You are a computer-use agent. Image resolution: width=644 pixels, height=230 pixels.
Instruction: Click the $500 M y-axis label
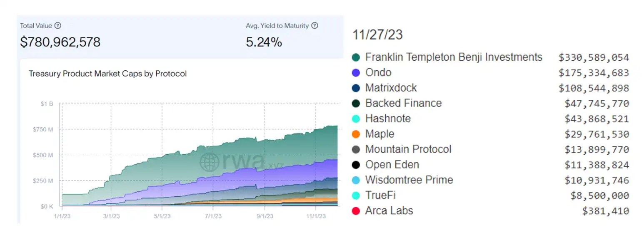coord(43,155)
